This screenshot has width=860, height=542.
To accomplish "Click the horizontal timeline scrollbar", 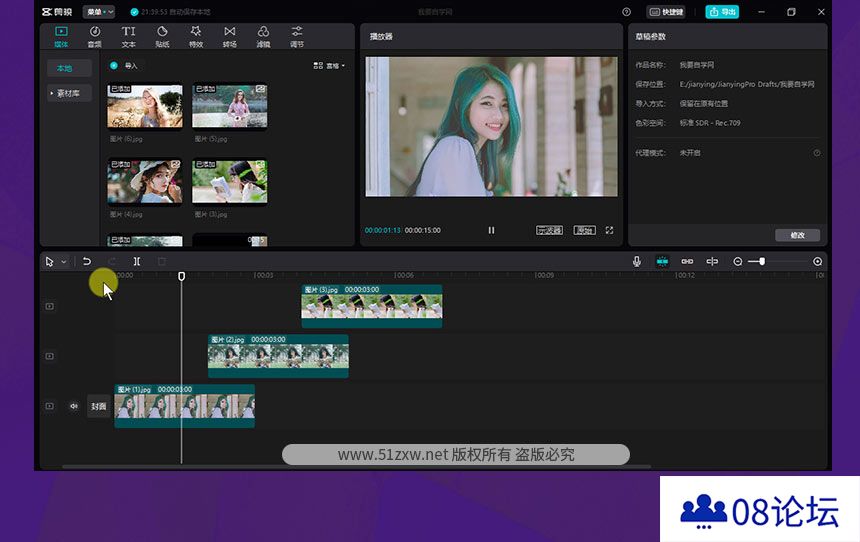I will [357, 467].
